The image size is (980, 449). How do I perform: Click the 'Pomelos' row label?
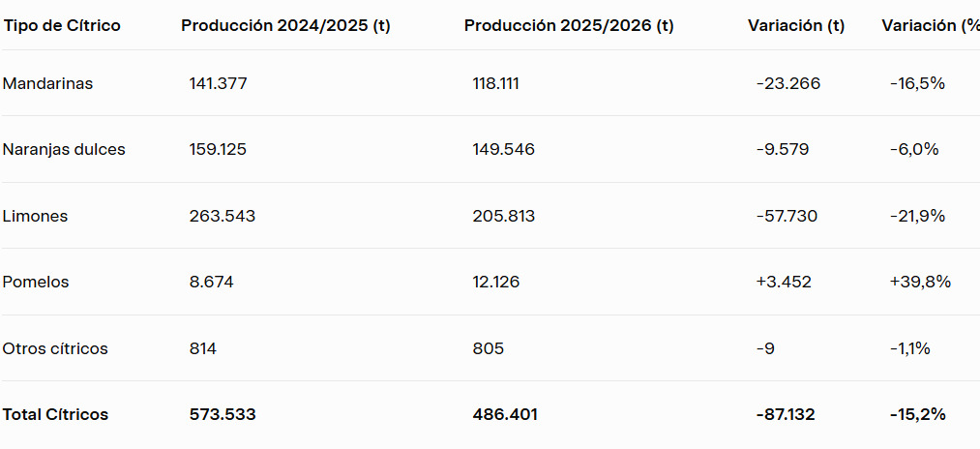tap(36, 282)
